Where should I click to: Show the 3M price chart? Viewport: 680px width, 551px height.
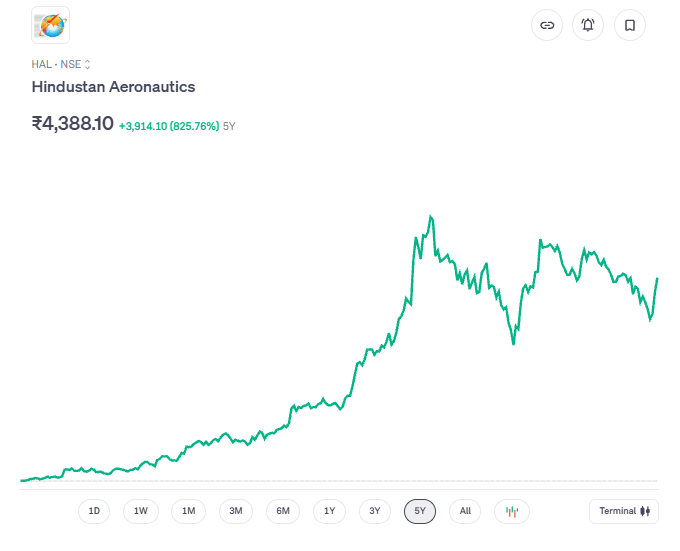[236, 511]
